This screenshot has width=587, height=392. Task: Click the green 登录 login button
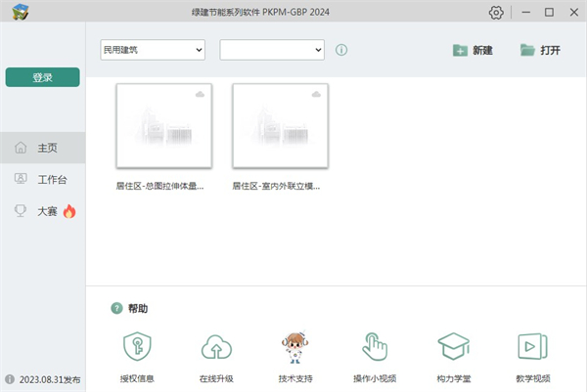pos(43,77)
